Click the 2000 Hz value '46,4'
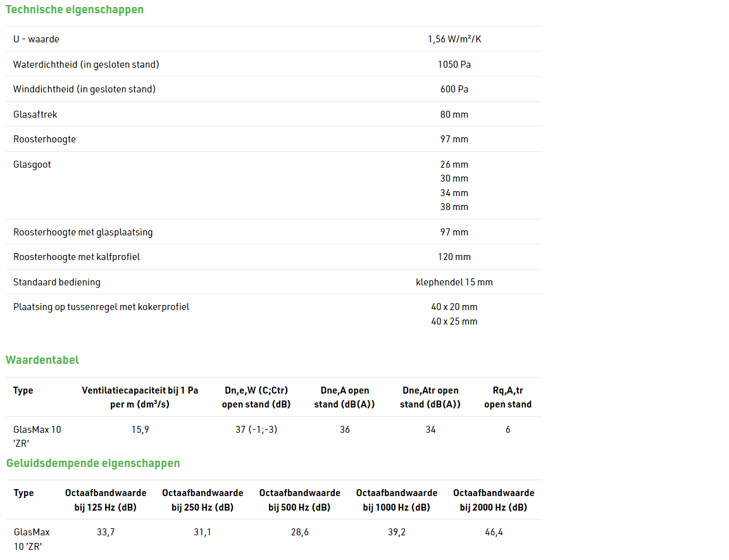729x560 pixels. click(494, 532)
